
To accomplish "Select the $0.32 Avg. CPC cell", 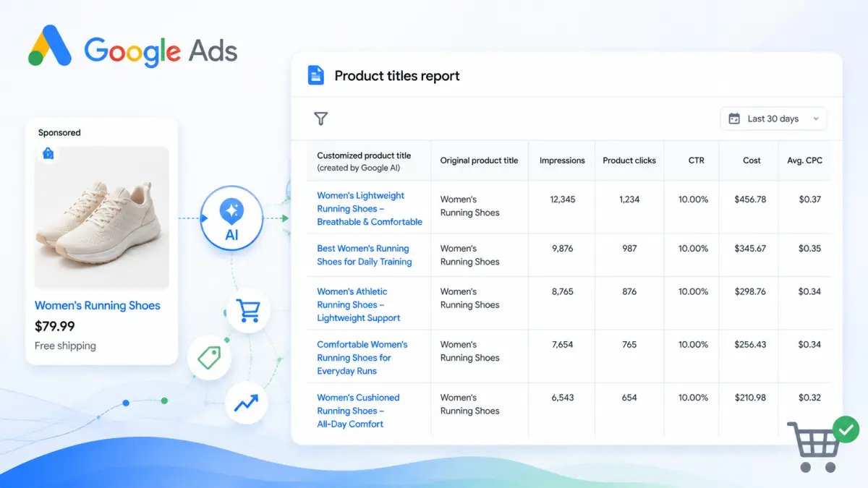I will 809,397.
